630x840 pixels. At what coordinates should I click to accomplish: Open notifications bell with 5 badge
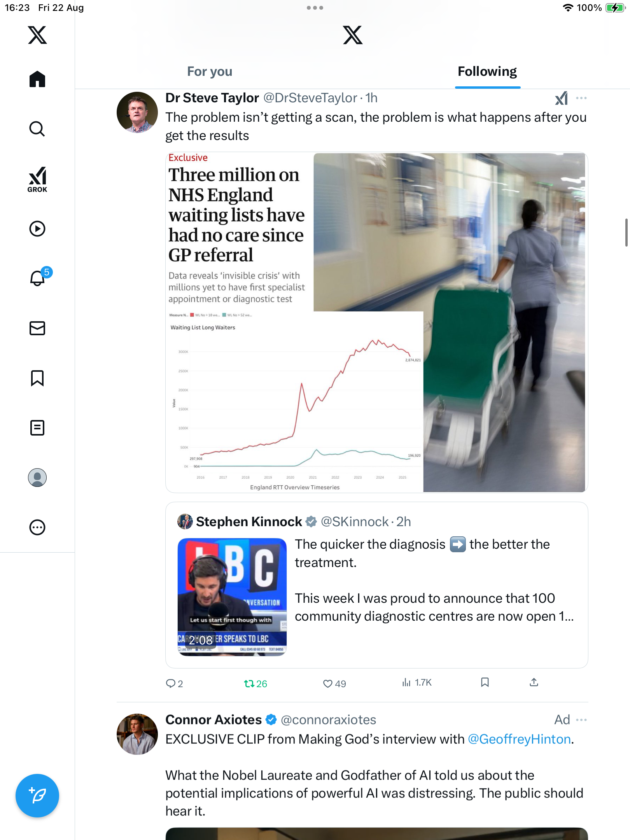(x=38, y=278)
